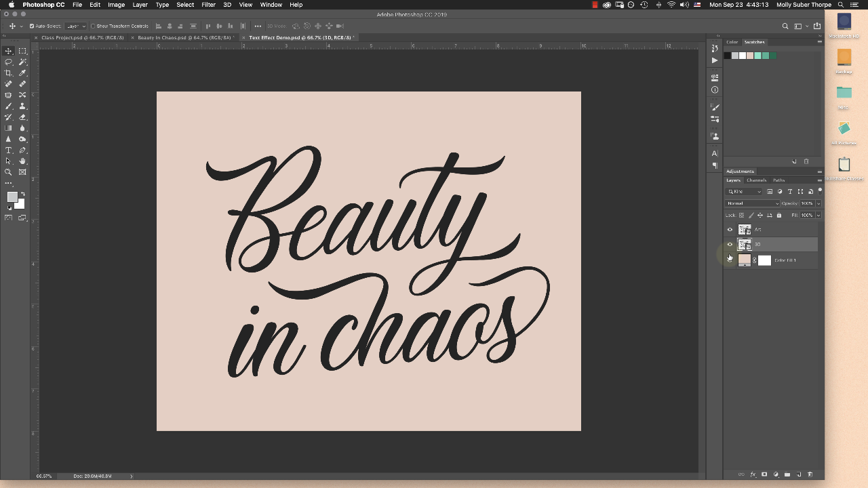This screenshot has height=488, width=868.
Task: Enable Show Transform Controls checkbox
Action: click(93, 26)
